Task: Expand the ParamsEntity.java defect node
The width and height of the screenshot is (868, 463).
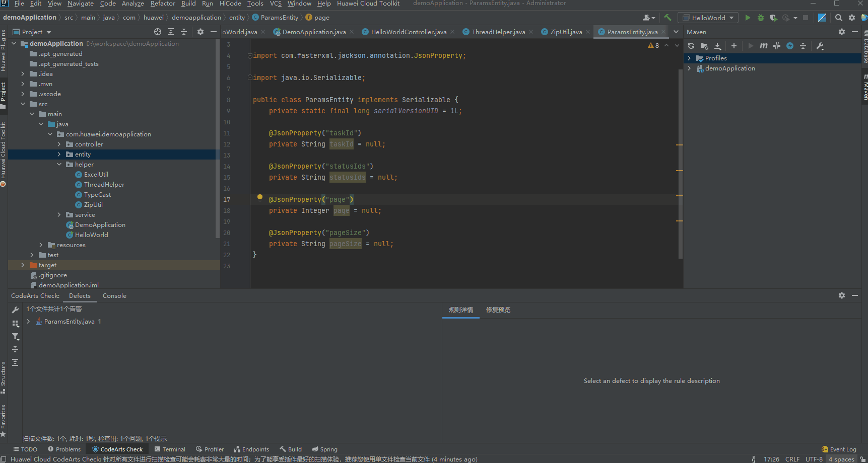Action: [x=28, y=322]
